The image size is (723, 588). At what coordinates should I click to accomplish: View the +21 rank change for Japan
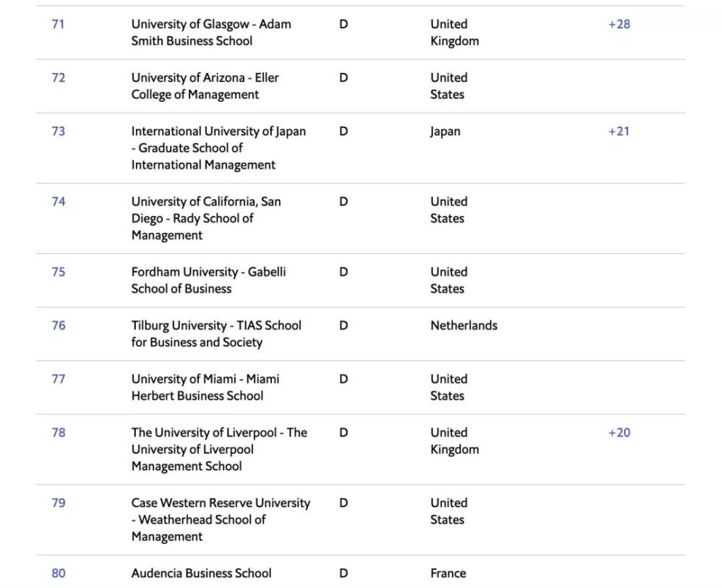(x=619, y=131)
